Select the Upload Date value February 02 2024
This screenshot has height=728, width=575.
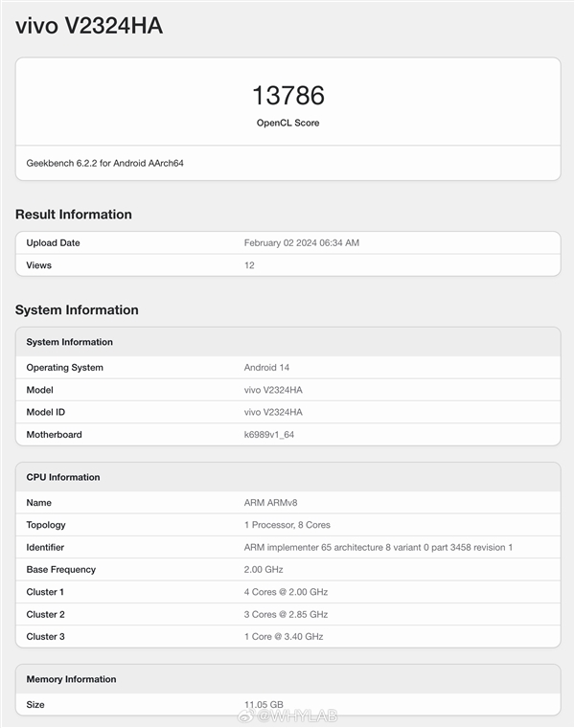tap(301, 243)
